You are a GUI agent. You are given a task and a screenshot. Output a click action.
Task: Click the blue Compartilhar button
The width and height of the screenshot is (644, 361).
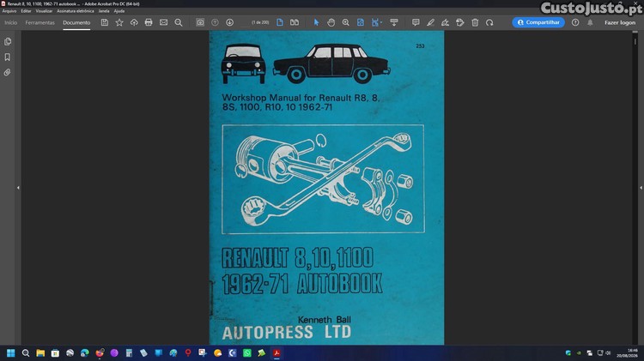[x=538, y=22]
